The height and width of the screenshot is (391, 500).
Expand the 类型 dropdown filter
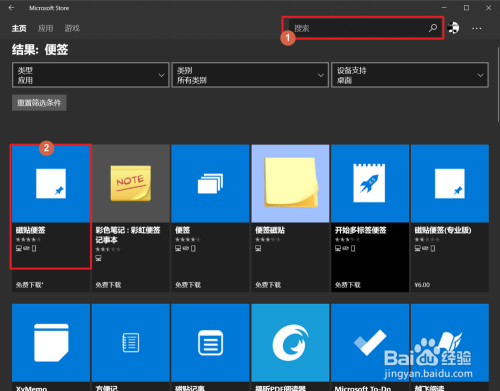coord(91,75)
